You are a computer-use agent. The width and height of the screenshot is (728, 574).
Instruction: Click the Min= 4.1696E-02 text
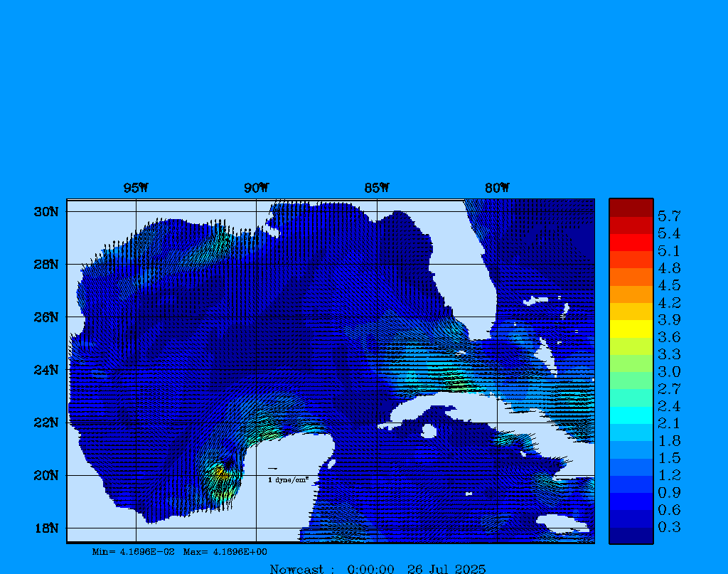point(134,552)
